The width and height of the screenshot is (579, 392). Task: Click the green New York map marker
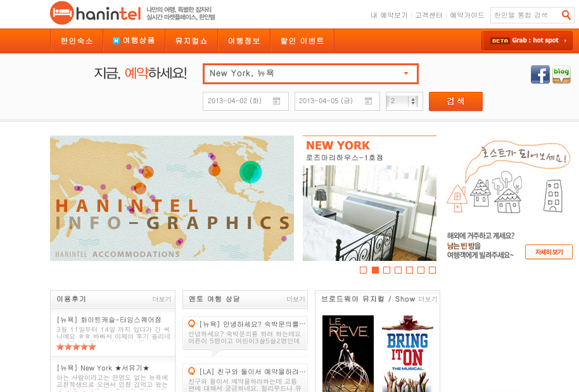click(x=251, y=172)
